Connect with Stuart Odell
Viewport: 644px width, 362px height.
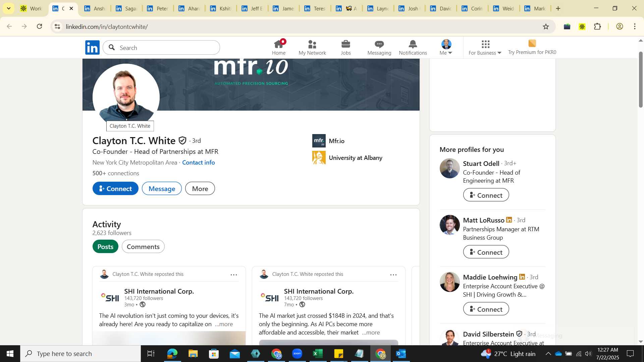[486, 195]
